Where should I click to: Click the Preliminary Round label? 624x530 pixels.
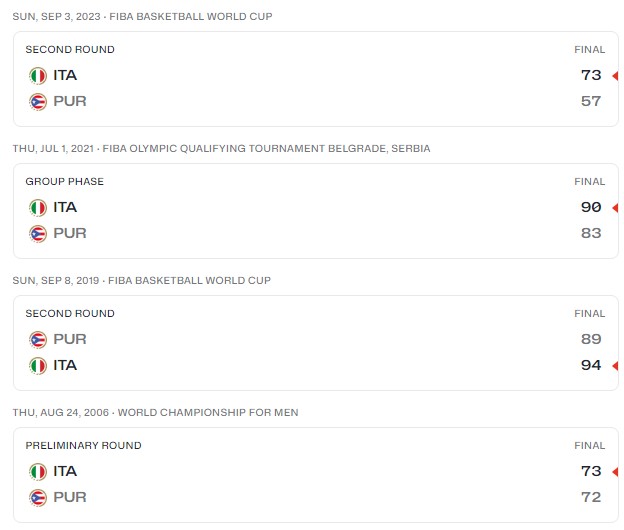coord(83,445)
